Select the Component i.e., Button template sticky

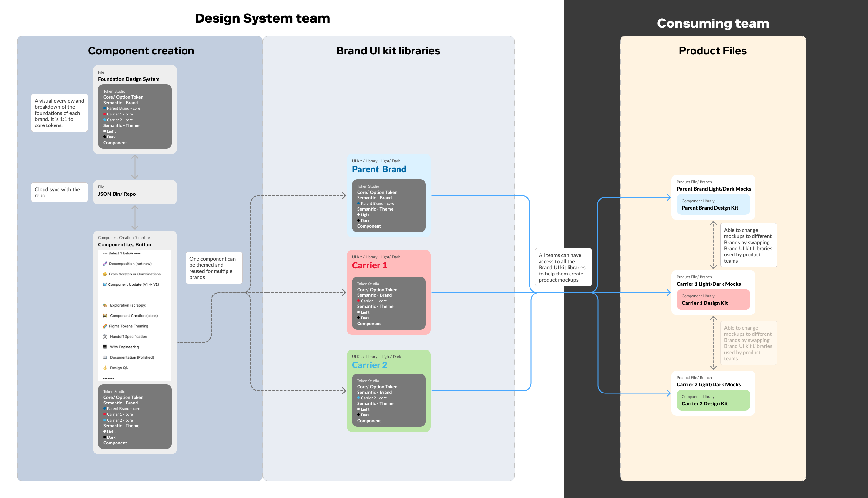click(125, 244)
